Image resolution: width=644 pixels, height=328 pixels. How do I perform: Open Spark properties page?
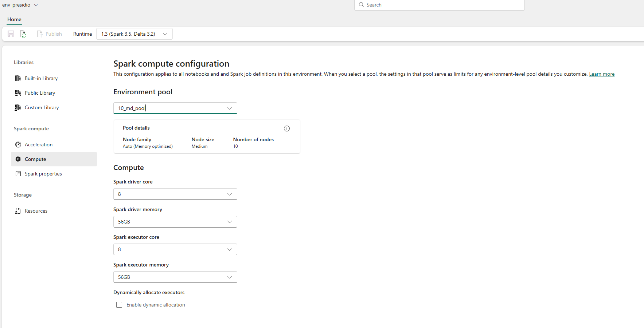[54, 174]
